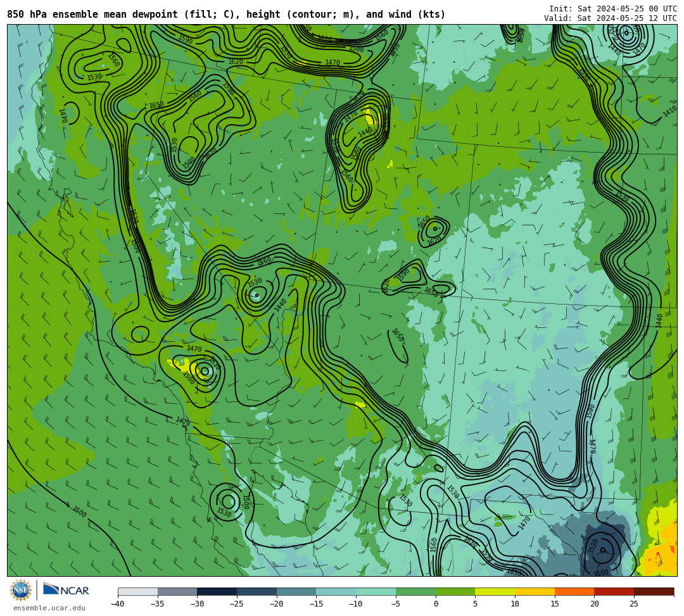Click the positive 20 colorbar tick label
Screen dimensions: 684x616
point(595,604)
